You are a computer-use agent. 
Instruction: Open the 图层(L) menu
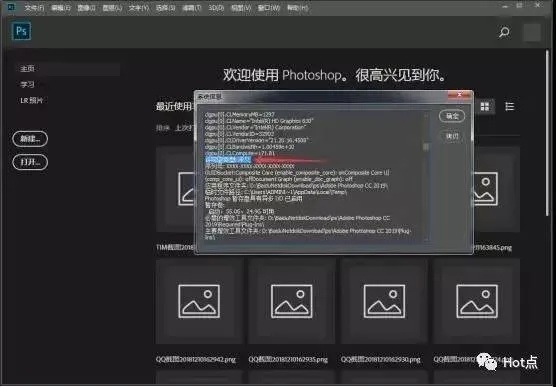point(112,7)
